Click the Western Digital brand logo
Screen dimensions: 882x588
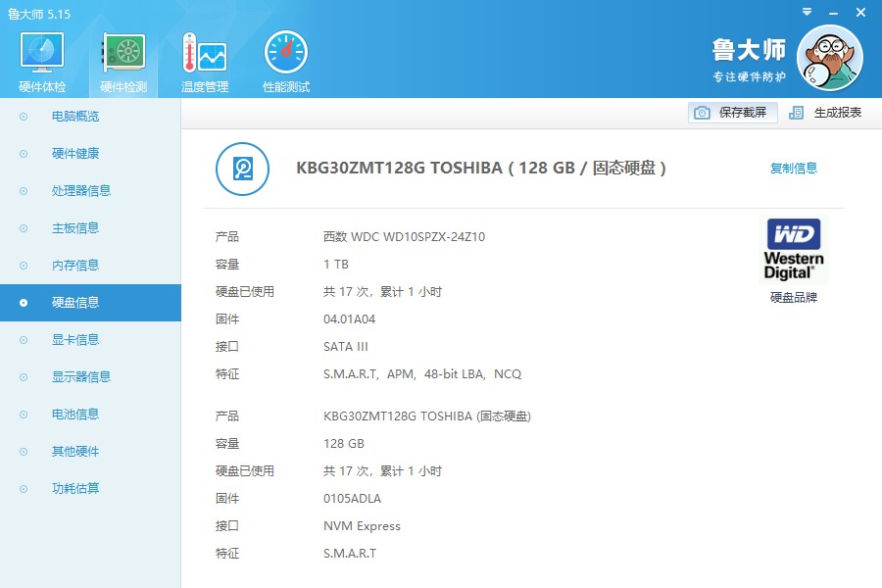(x=794, y=250)
